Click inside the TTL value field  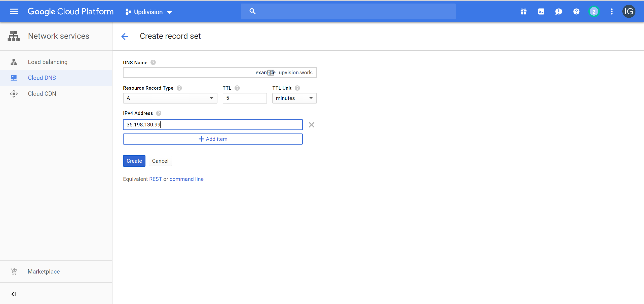tap(244, 98)
